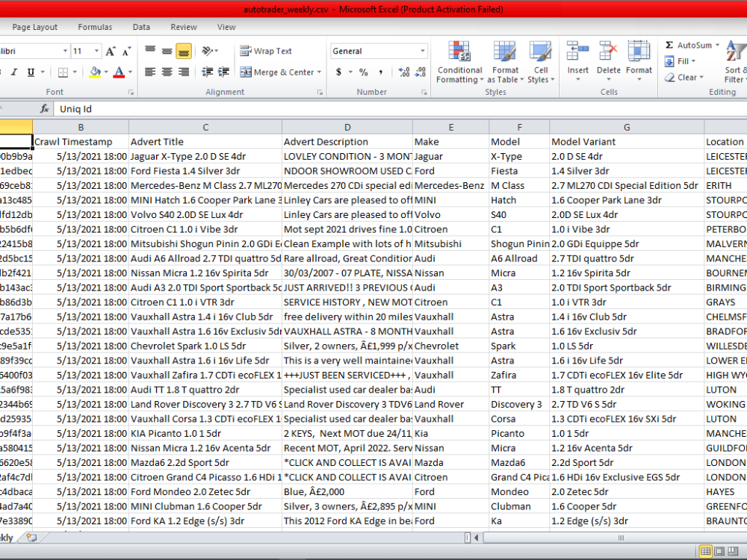Viewport: 747px width, 560px height.
Task: Increase decimal places
Action: click(404, 72)
